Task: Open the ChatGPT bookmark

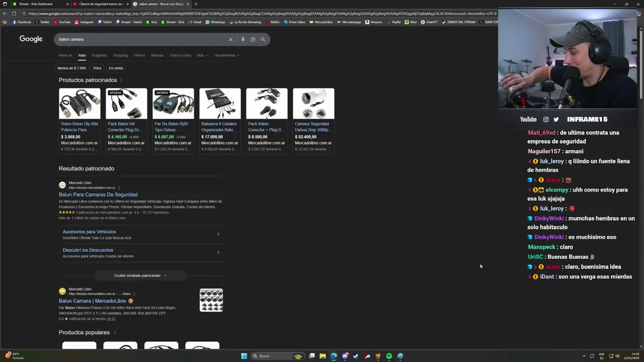Action: click(430, 22)
